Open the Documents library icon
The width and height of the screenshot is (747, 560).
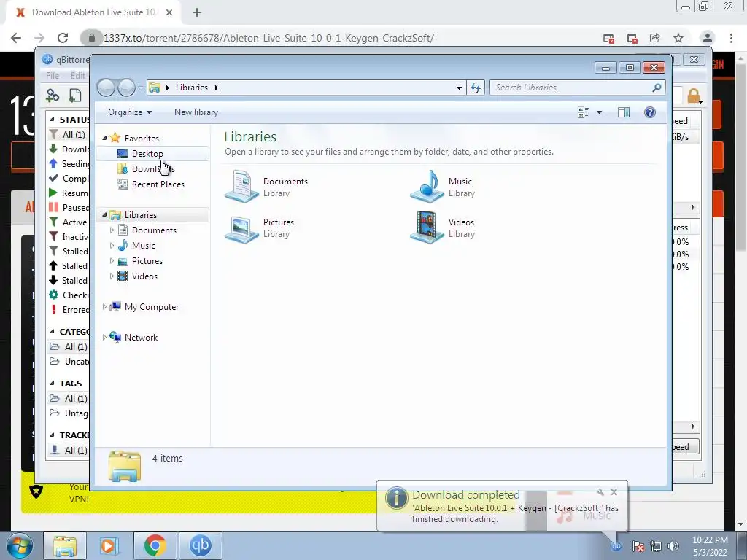[x=241, y=187]
